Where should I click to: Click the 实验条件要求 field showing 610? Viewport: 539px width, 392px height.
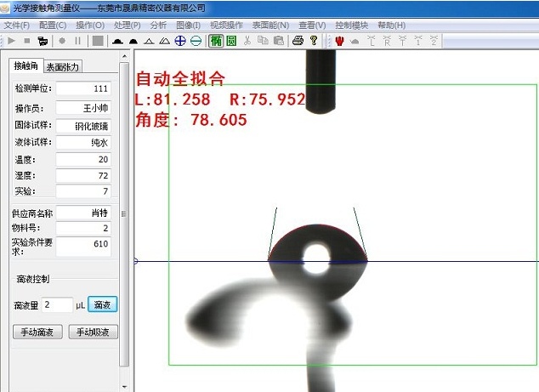tap(83, 247)
